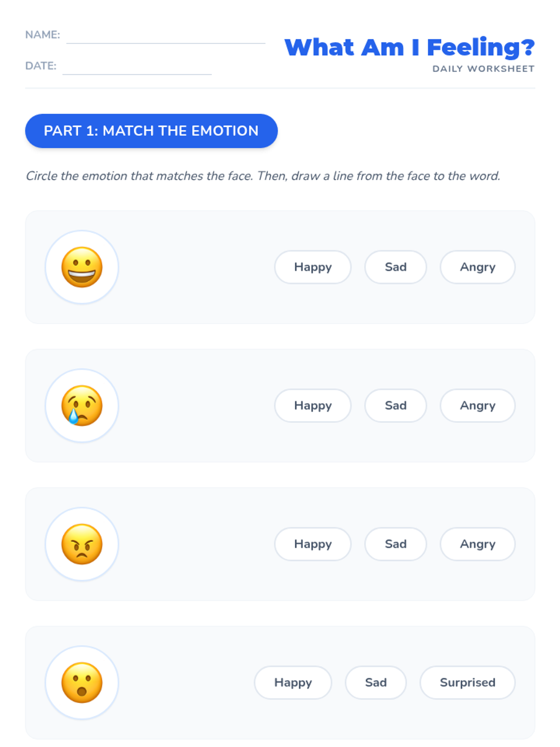Image resolution: width=560 pixels, height=747 pixels.
Task: Click the grinning happy face emoji
Action: coord(82,267)
